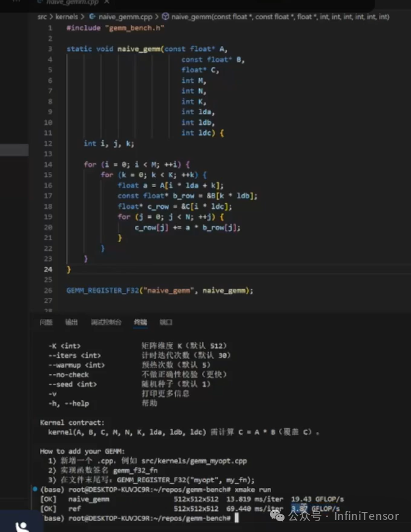Click the naive_gemm.cpp breadcrumb file icon

click(92, 16)
